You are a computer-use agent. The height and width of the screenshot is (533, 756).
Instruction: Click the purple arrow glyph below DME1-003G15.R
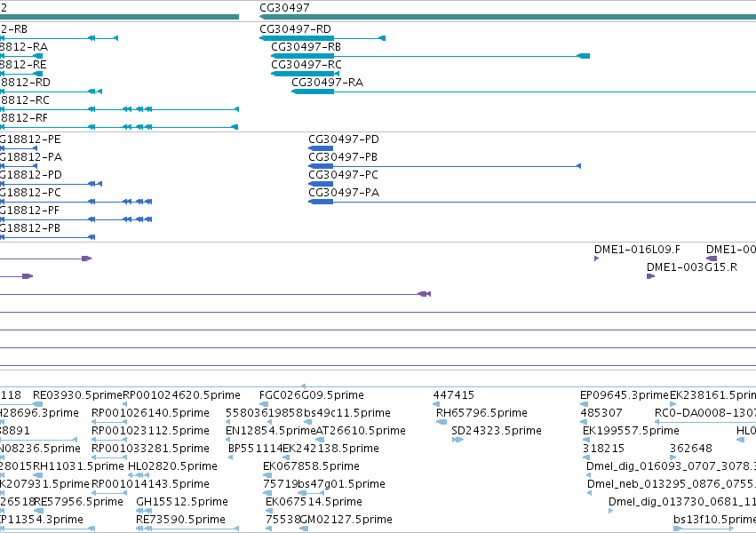coord(650,276)
